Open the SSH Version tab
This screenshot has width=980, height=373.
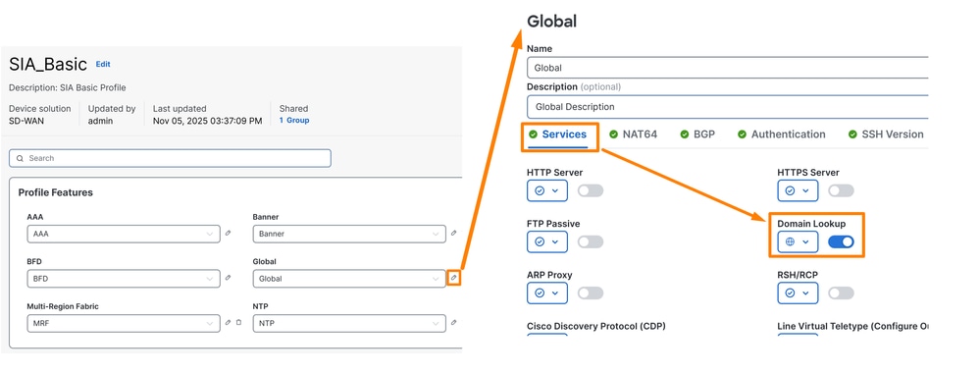pos(886,133)
